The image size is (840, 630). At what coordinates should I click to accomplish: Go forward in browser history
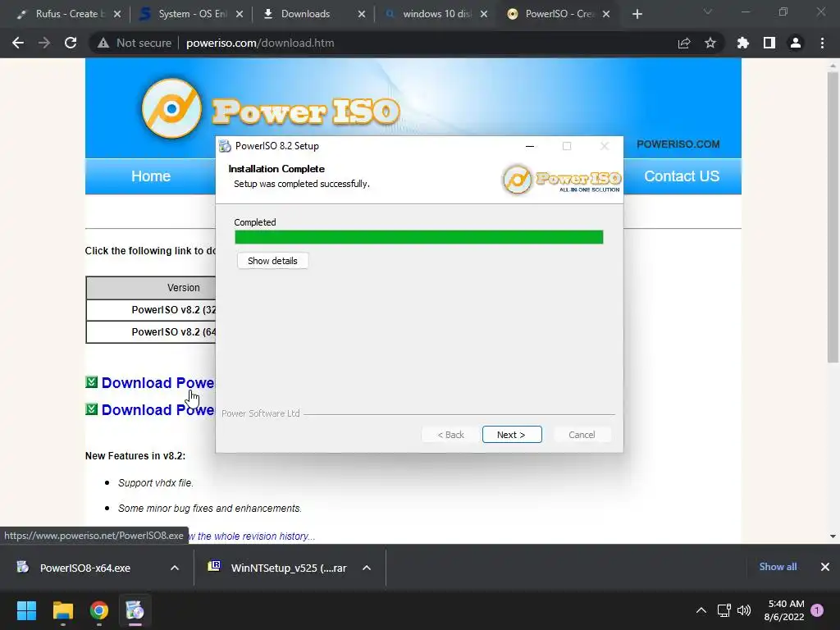pos(44,43)
